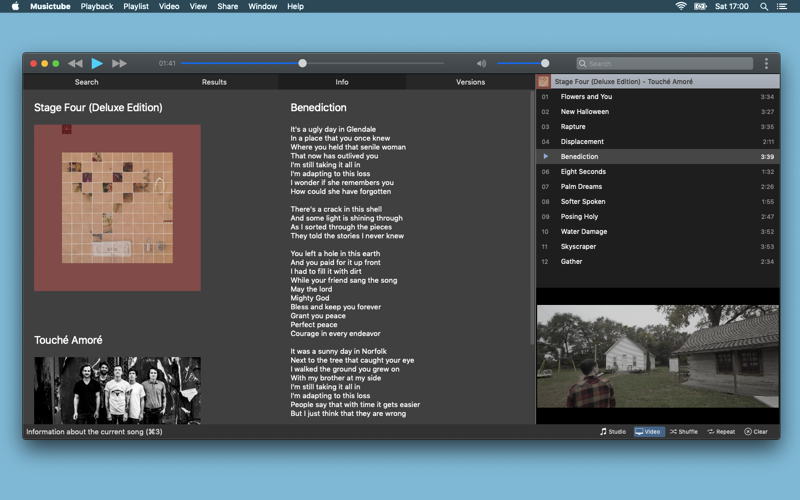Click in the Search input field
This screenshot has height=500, width=800.
click(x=665, y=64)
